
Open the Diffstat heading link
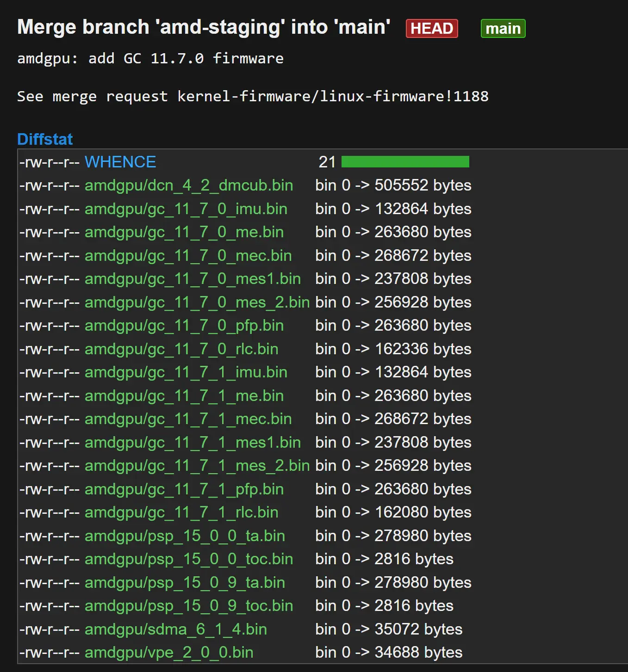(45, 139)
